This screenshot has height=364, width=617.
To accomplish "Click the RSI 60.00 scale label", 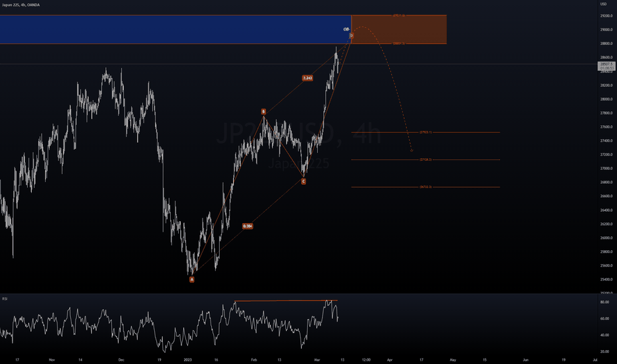I will (x=605, y=319).
